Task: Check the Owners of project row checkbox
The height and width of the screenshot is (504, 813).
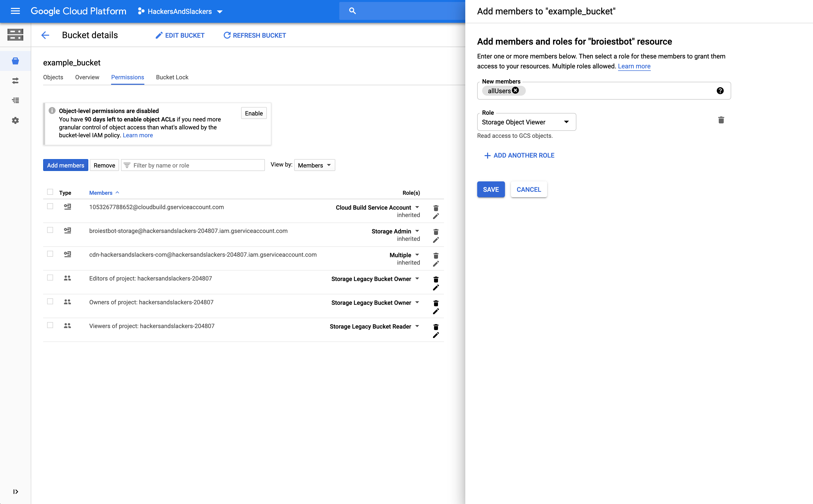Action: point(50,301)
